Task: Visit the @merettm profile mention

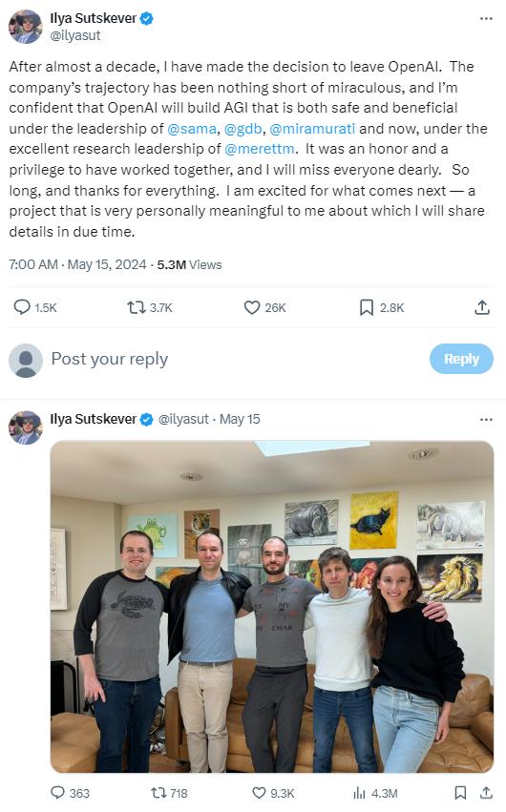Action: tap(260, 149)
